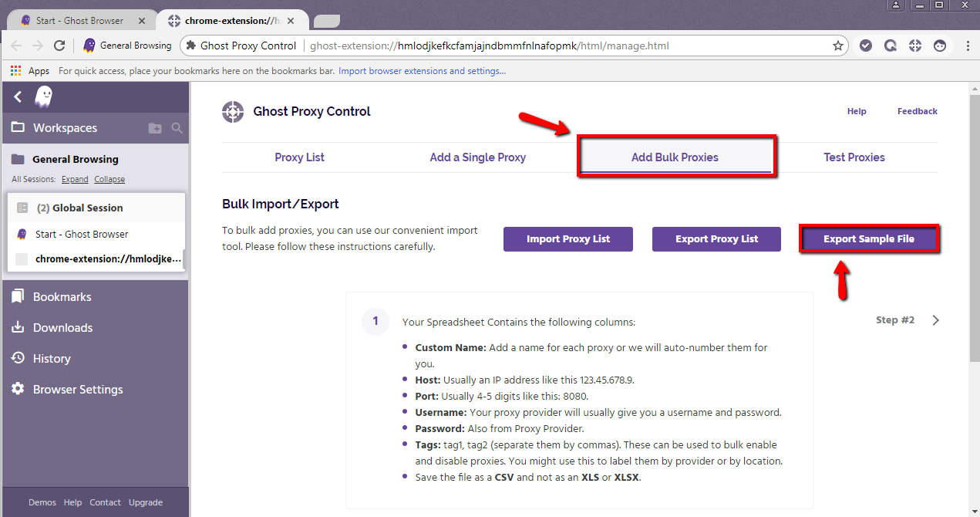Open the Feedback link

tap(918, 112)
